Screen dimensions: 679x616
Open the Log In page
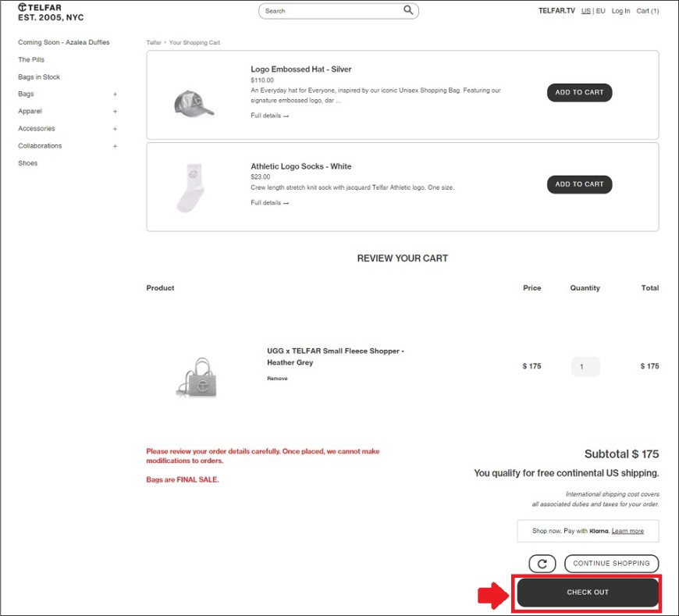pyautogui.click(x=620, y=11)
